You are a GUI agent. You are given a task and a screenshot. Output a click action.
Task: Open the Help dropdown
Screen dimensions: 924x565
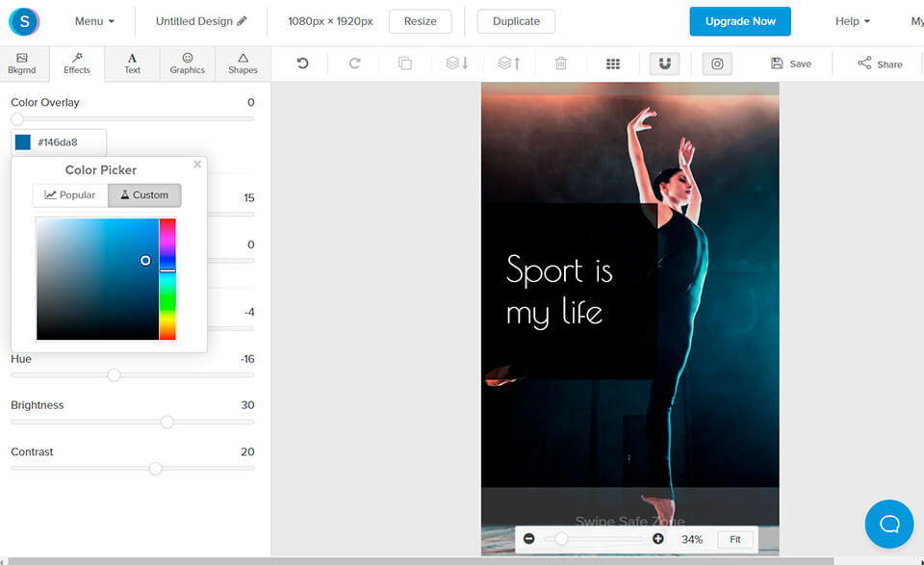tap(851, 20)
